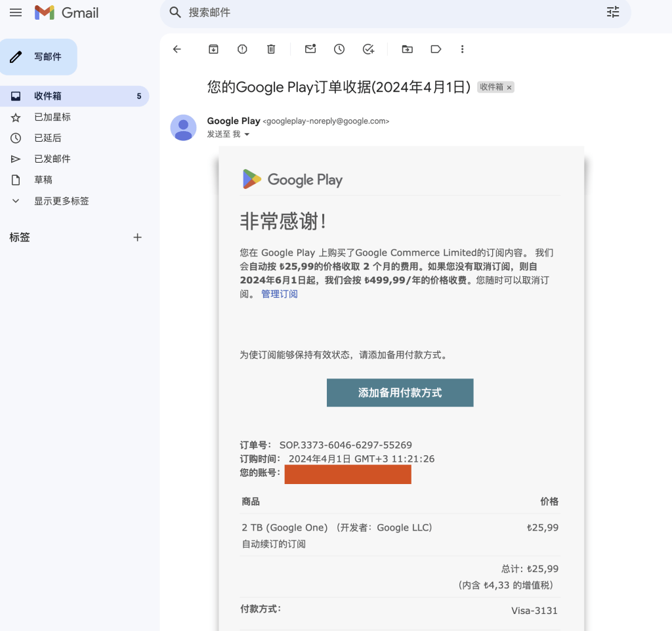
Task: Click payment method Visa-3131
Action: (x=534, y=611)
